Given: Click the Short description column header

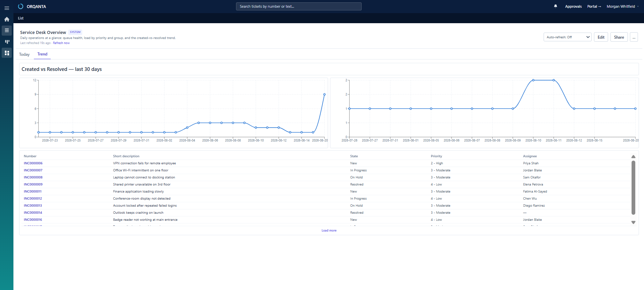Looking at the screenshot, I should point(126,156).
